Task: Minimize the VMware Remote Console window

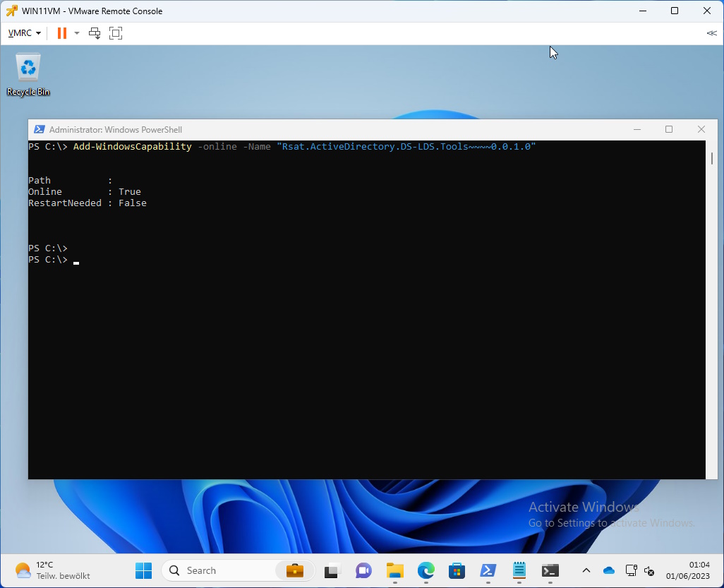Action: pos(642,11)
